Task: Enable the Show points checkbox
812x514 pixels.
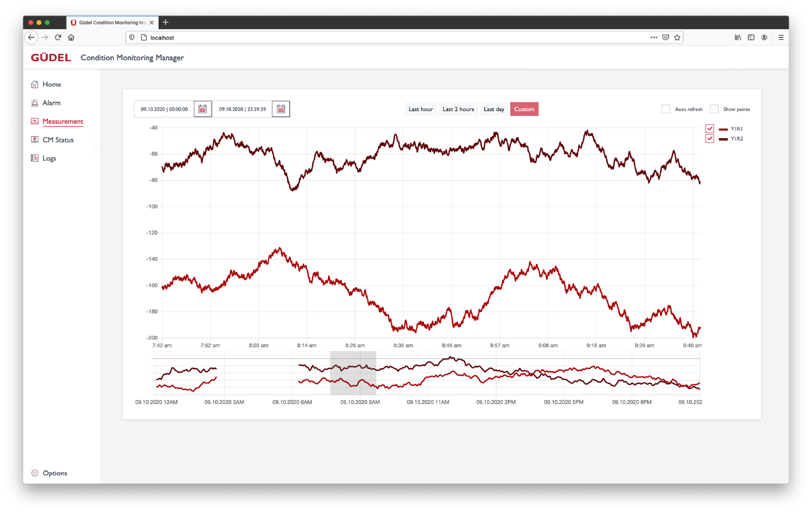Action: (x=714, y=109)
